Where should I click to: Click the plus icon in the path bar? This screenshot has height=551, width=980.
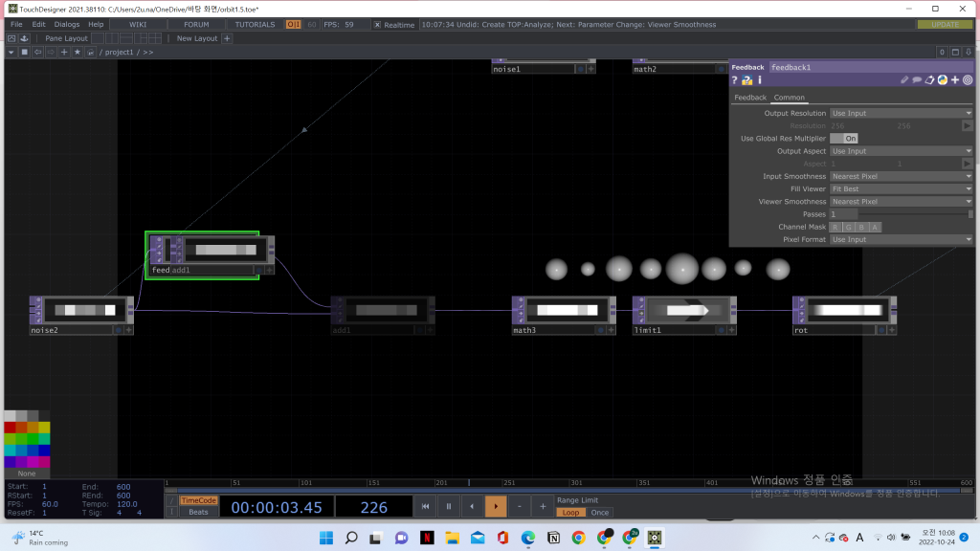64,52
